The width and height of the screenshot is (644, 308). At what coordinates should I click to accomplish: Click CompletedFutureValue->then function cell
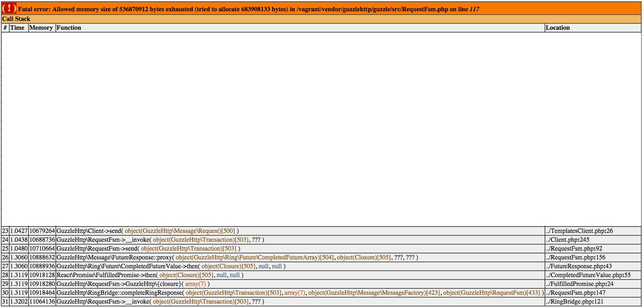coord(300,266)
